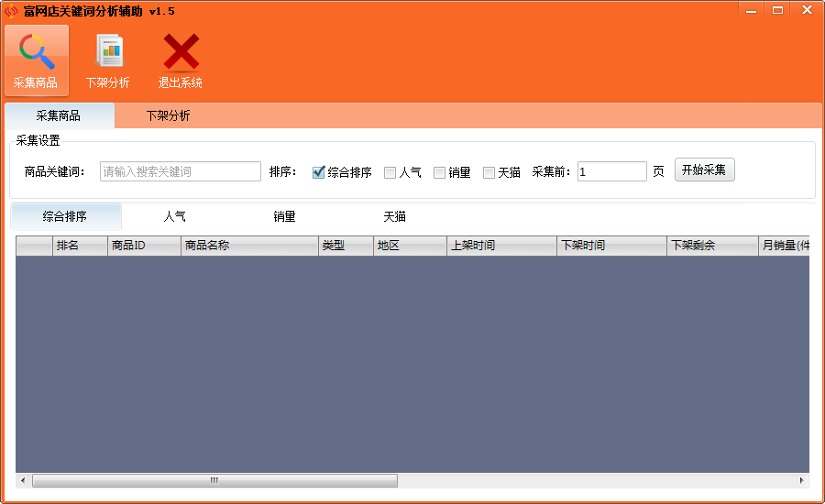This screenshot has height=504, width=825.
Task: Click the 排名 column header
Action: [80, 246]
